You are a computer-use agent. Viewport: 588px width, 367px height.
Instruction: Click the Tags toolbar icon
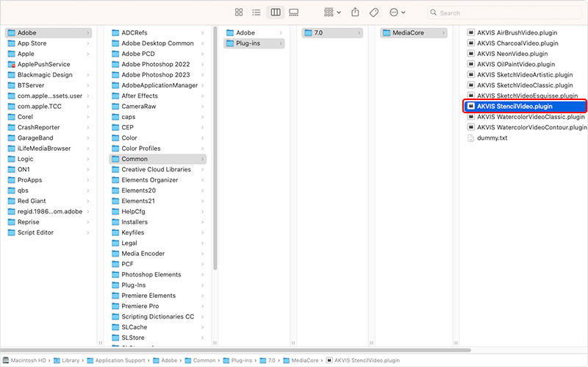pyautogui.click(x=374, y=13)
